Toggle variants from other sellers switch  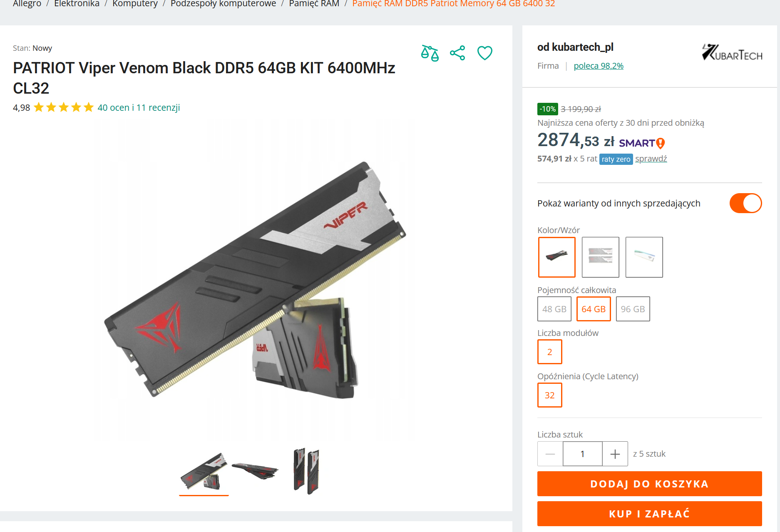[x=745, y=203]
